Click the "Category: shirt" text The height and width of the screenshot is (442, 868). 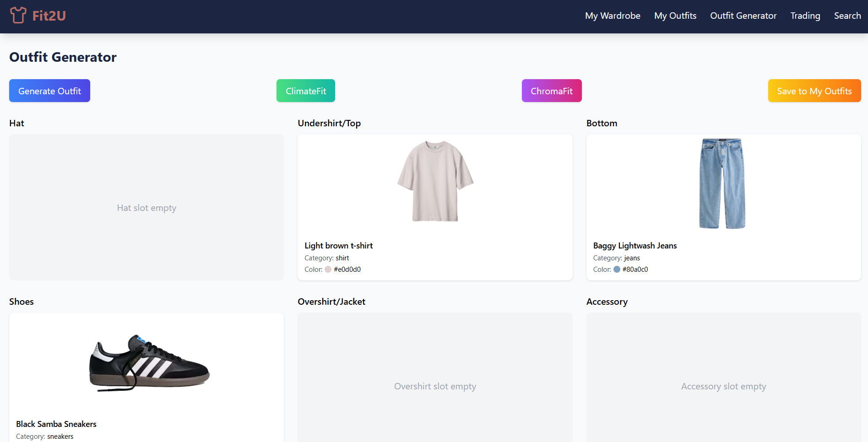327,258
